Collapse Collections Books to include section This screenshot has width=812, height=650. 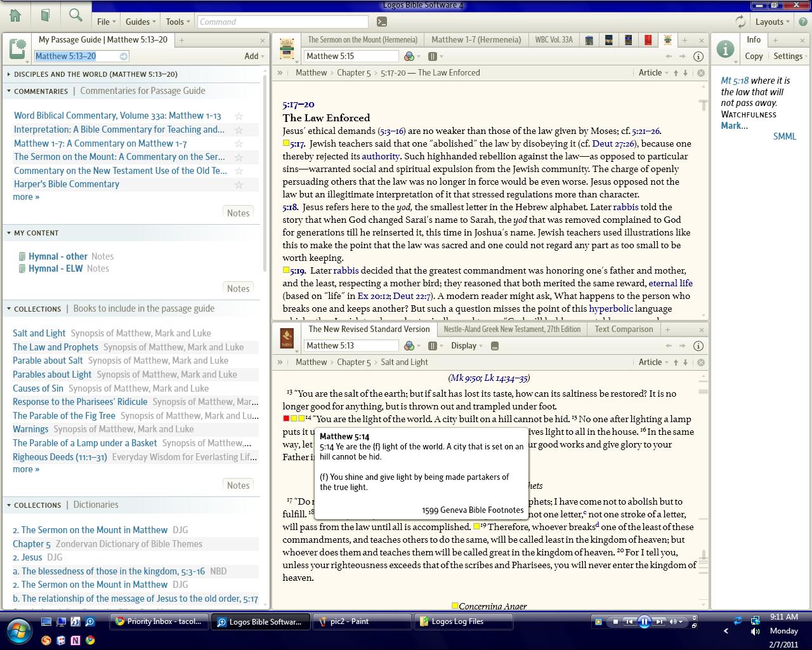pyautogui.click(x=9, y=309)
